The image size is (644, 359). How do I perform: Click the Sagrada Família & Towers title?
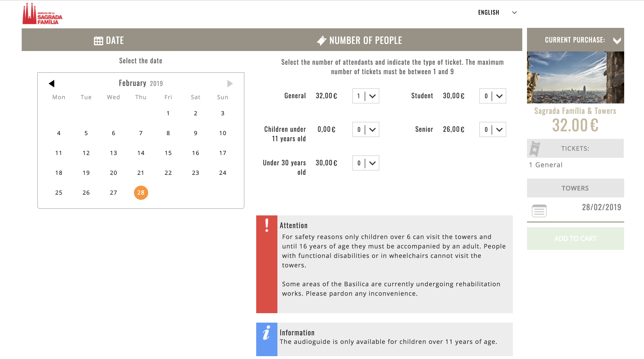pyautogui.click(x=575, y=111)
